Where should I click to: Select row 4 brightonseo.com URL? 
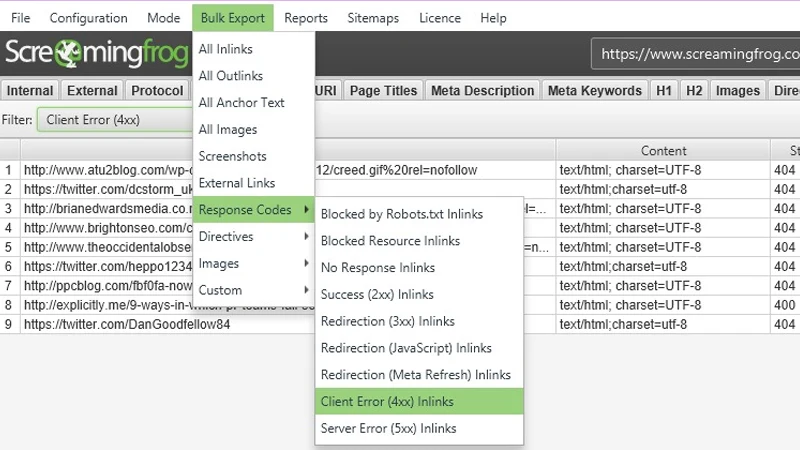[108, 228]
